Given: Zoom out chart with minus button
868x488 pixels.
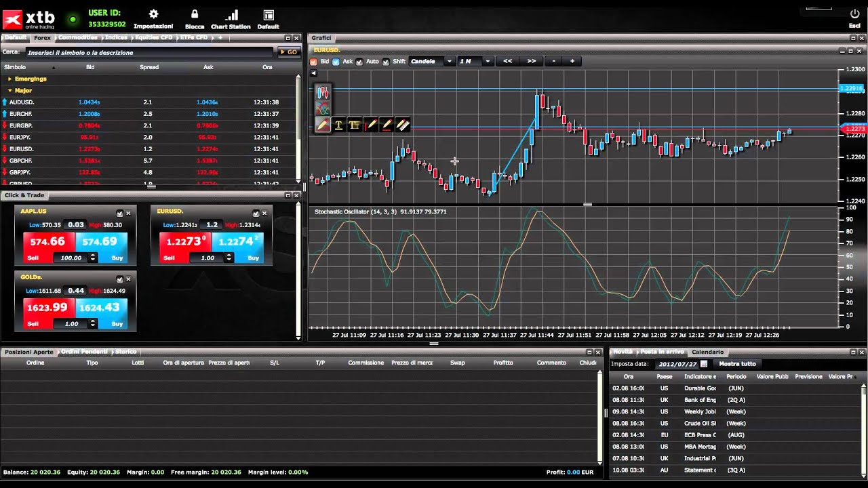Looking at the screenshot, I should point(554,61).
